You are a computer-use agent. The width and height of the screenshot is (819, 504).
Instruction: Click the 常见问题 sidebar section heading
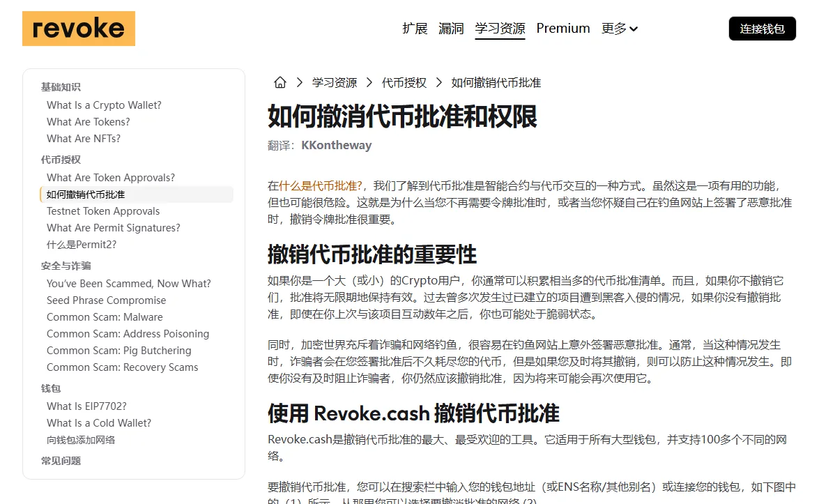click(61, 461)
